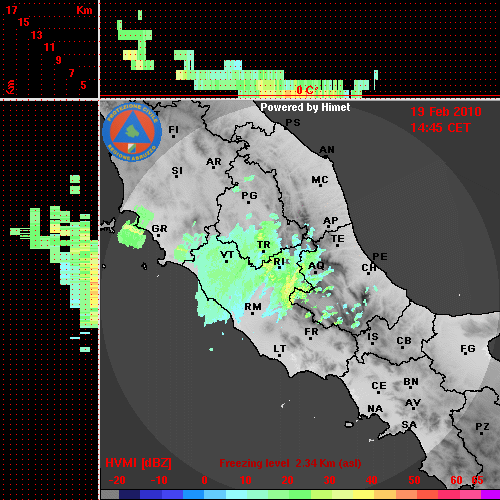
Task: Click the TR city label
Action: point(264,245)
